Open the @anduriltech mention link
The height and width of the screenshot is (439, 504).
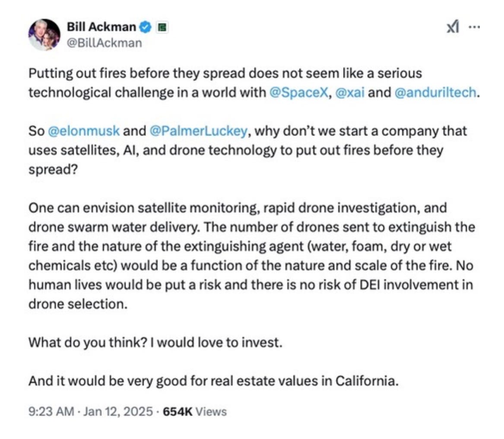pyautogui.click(x=434, y=92)
